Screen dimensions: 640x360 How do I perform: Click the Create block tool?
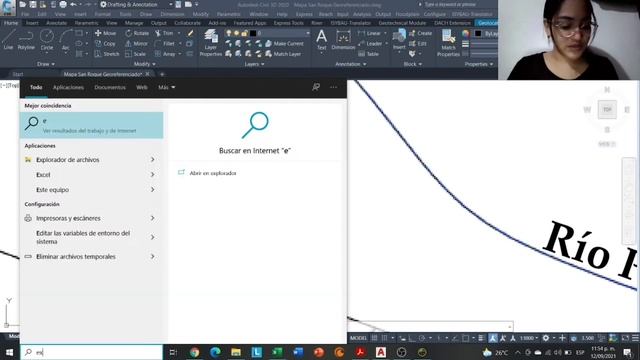[420, 33]
